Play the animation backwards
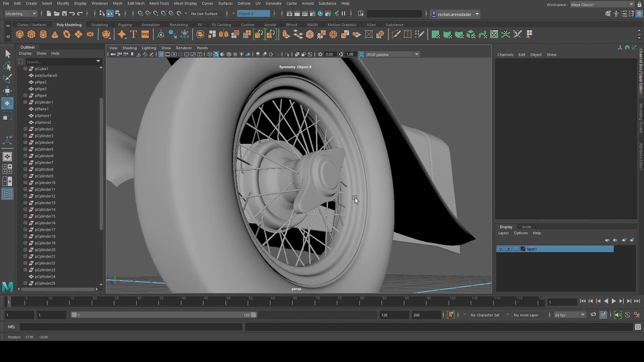 (x=606, y=301)
